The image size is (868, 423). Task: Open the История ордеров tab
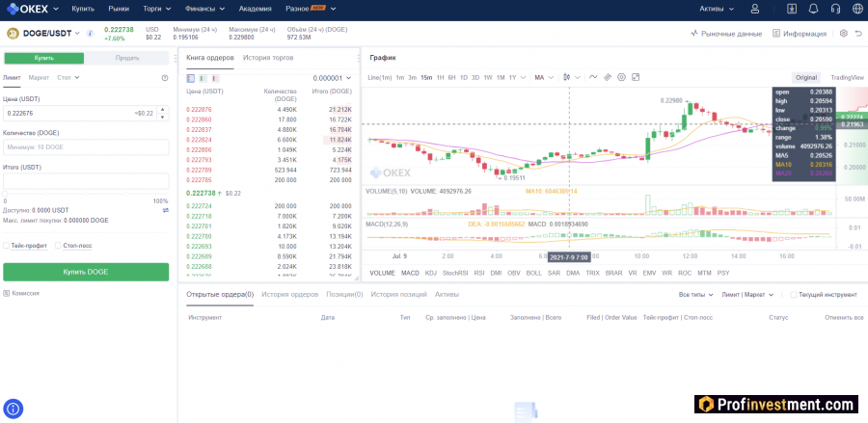290,294
